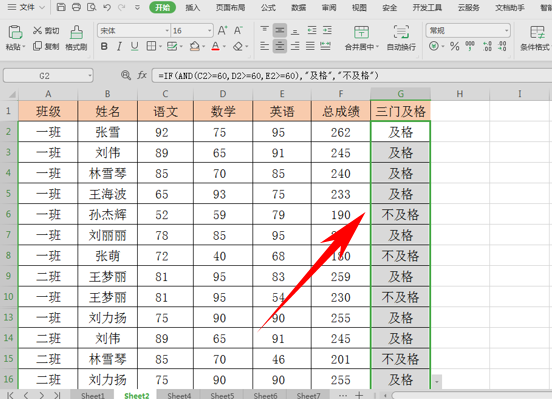Toggle Italic formatting
Viewport: 553px width, 399px height.
pos(119,46)
